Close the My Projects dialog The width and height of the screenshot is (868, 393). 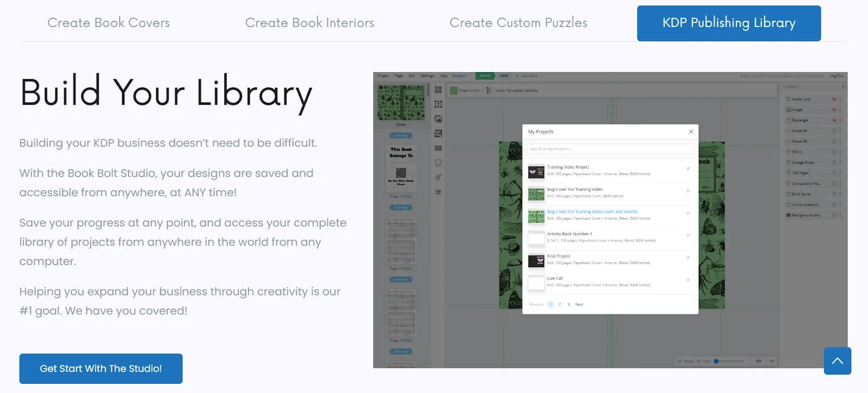[691, 132]
